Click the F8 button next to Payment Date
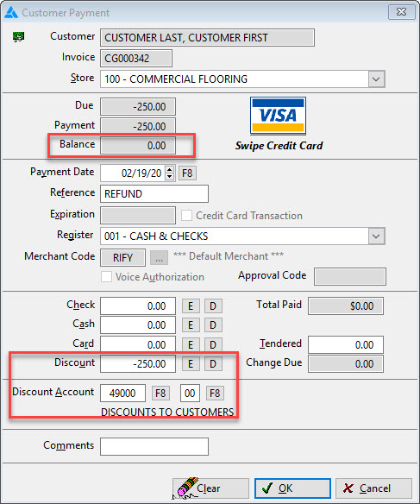 (187, 173)
